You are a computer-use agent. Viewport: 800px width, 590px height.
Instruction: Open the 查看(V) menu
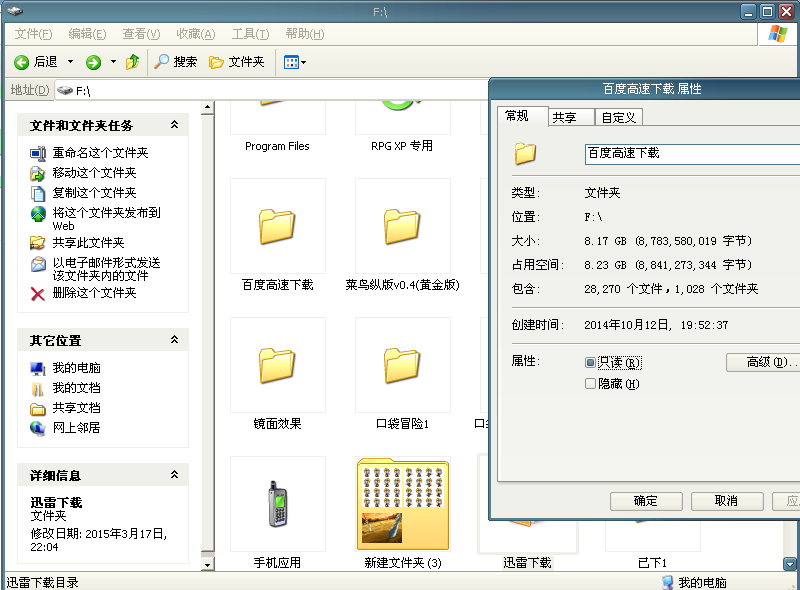141,34
